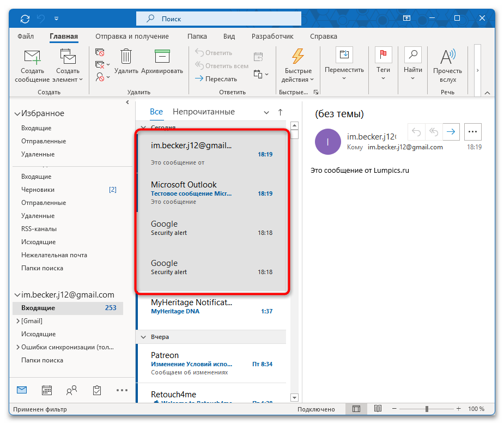
Task: Click the zoom slider handle
Action: [x=427, y=409]
